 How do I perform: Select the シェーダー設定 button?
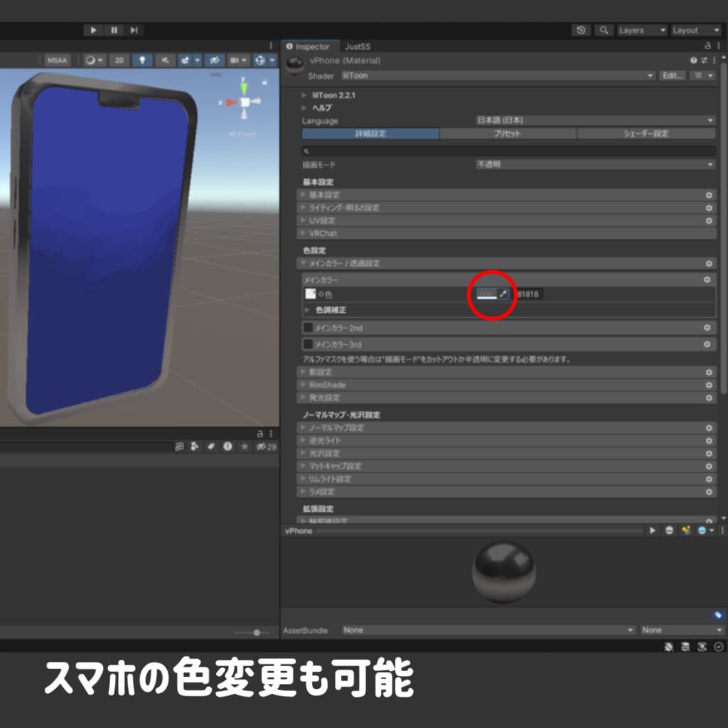[646, 134]
